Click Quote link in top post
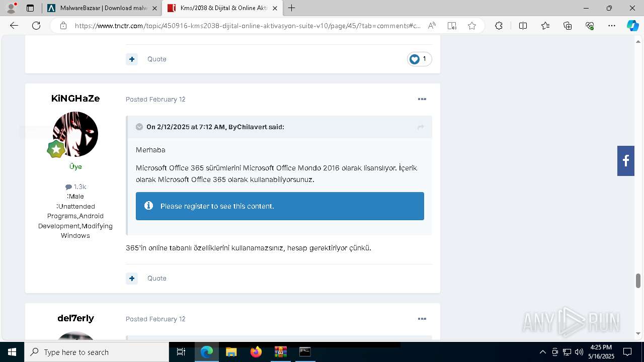 pyautogui.click(x=156, y=59)
